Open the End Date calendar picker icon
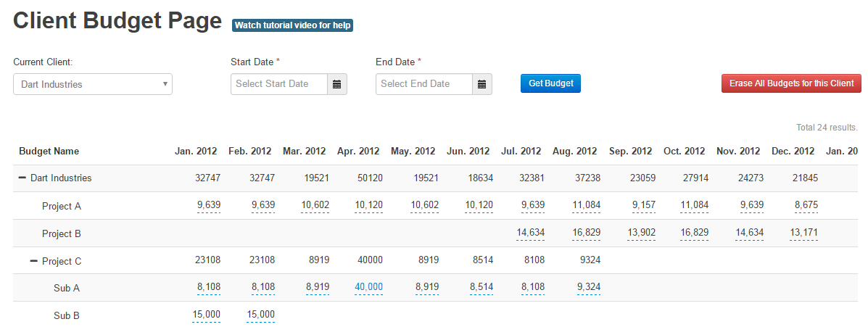This screenshot has width=868, height=327. click(x=482, y=84)
